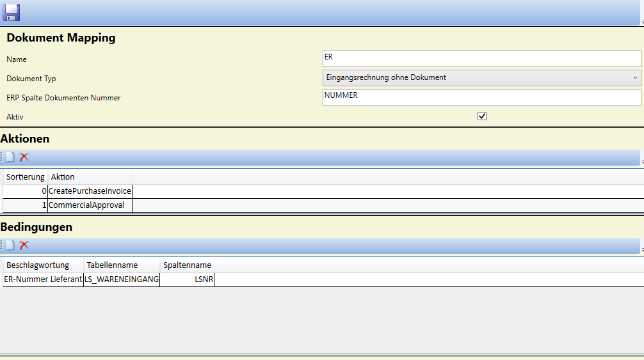Expand the top toolbar overflow arrow
Viewport: 644px width, 360px height.
tap(641, 22)
